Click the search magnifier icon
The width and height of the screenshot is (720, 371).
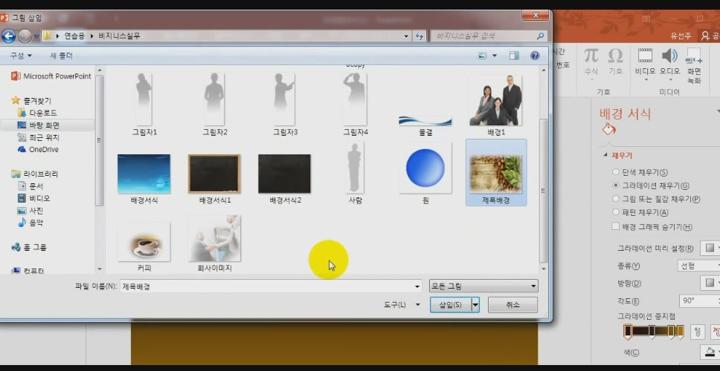541,36
